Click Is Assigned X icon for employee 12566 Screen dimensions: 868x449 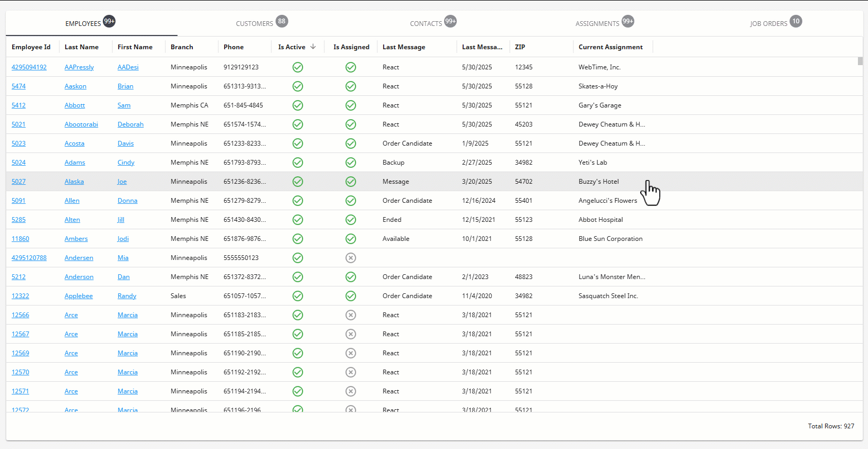[x=351, y=315]
